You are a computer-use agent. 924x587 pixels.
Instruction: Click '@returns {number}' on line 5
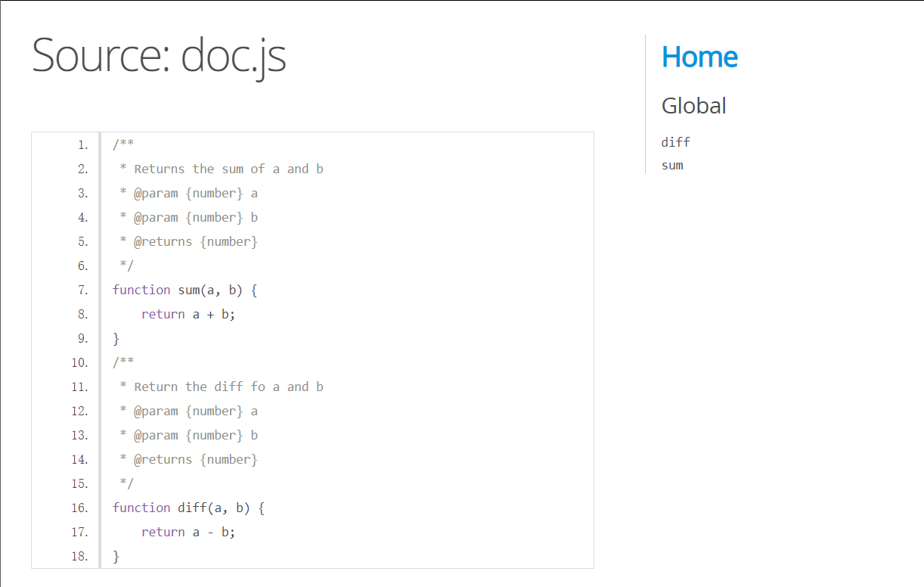[195, 242]
